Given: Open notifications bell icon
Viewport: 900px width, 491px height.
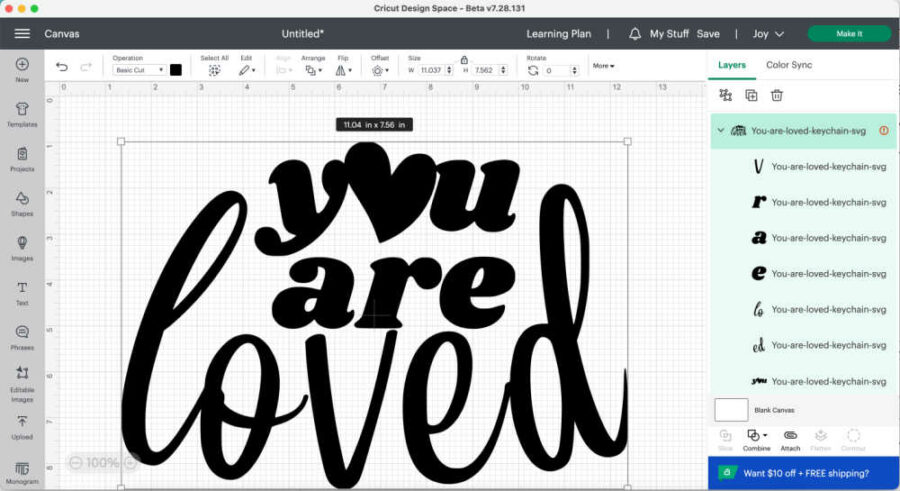Looking at the screenshot, I should (635, 34).
